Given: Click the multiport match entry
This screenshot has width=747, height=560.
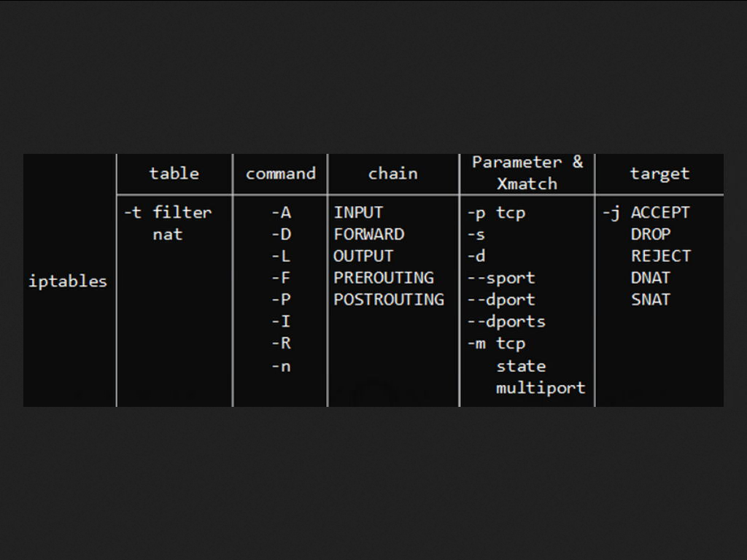Looking at the screenshot, I should click(x=541, y=387).
